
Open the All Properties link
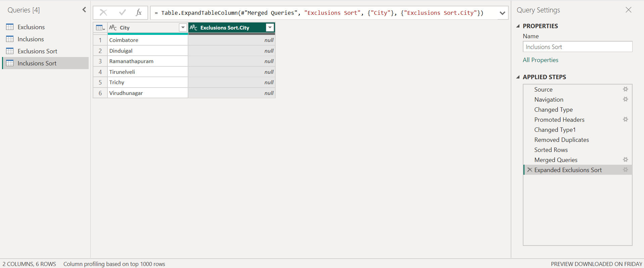coord(540,60)
